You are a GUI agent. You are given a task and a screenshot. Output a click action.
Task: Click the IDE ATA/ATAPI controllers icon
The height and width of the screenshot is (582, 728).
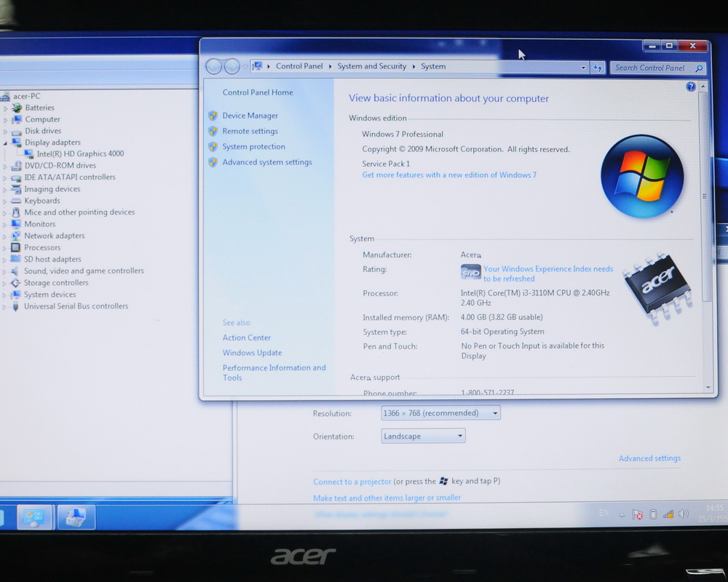16,178
